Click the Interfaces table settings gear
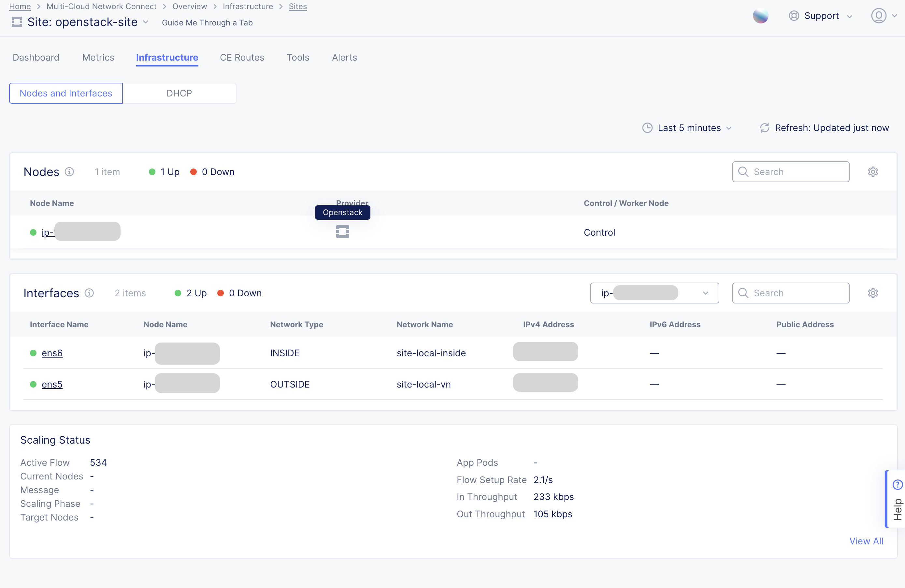Screen dimensions: 905x588 click(x=873, y=293)
